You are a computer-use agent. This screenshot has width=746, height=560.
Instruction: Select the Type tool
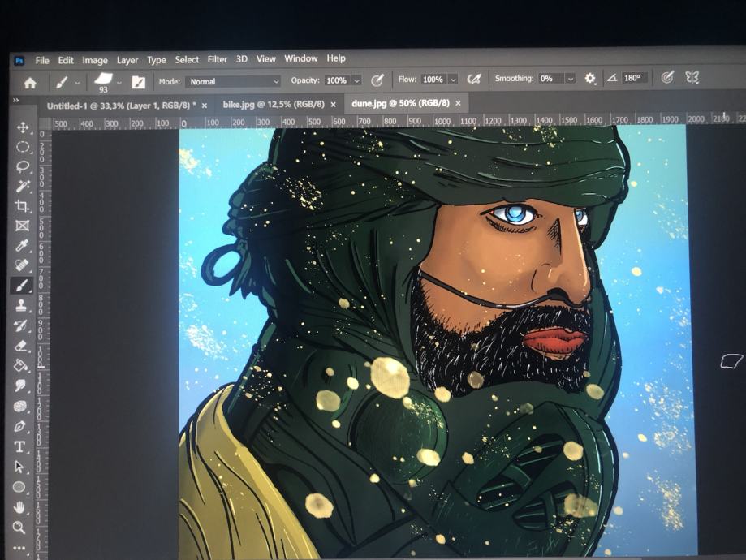pos(19,446)
